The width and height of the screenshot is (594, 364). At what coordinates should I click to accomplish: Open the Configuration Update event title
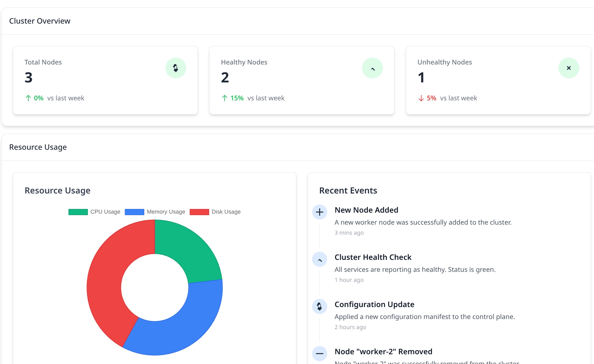(x=374, y=305)
